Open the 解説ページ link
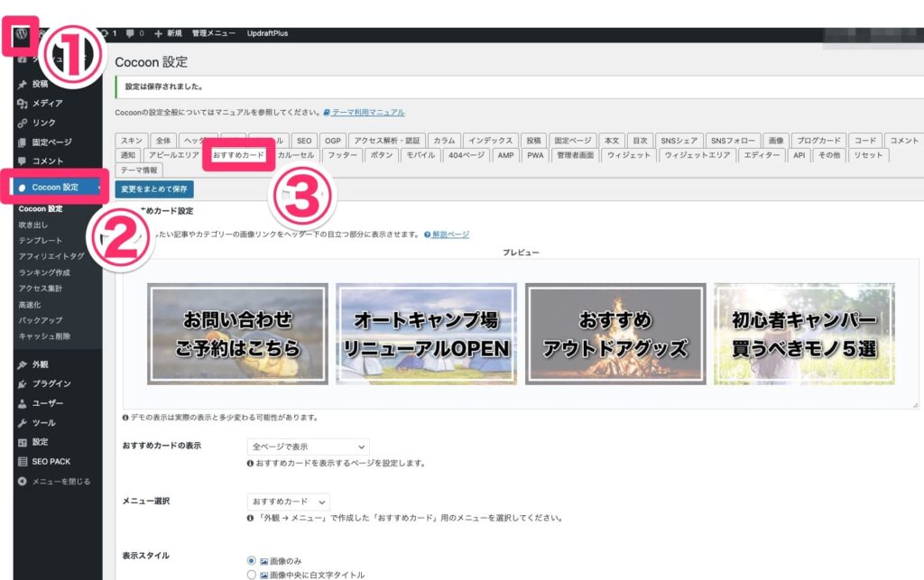Image resolution: width=924 pixels, height=580 pixels. (451, 235)
